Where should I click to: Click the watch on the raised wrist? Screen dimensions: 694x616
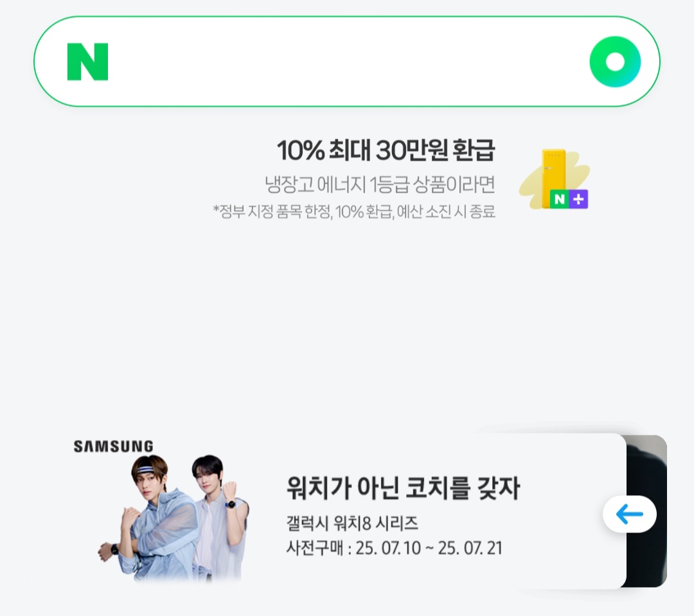pyautogui.click(x=230, y=504)
